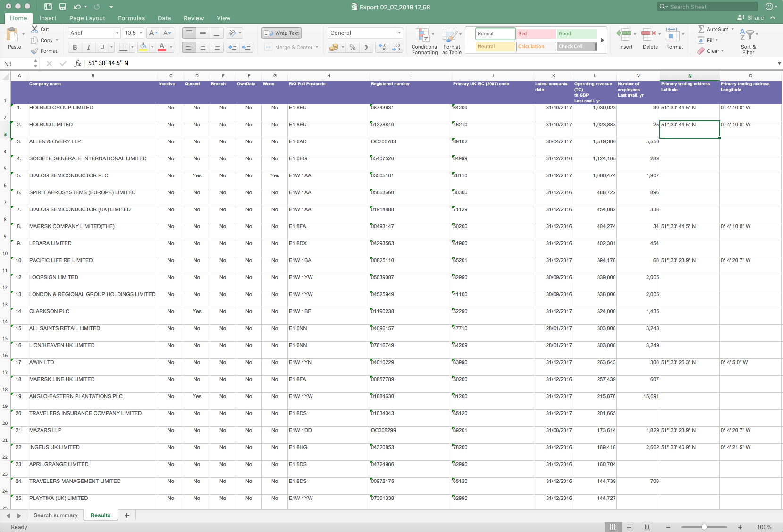
Task: Click the AutoSum sigma icon
Action: pos(701,29)
